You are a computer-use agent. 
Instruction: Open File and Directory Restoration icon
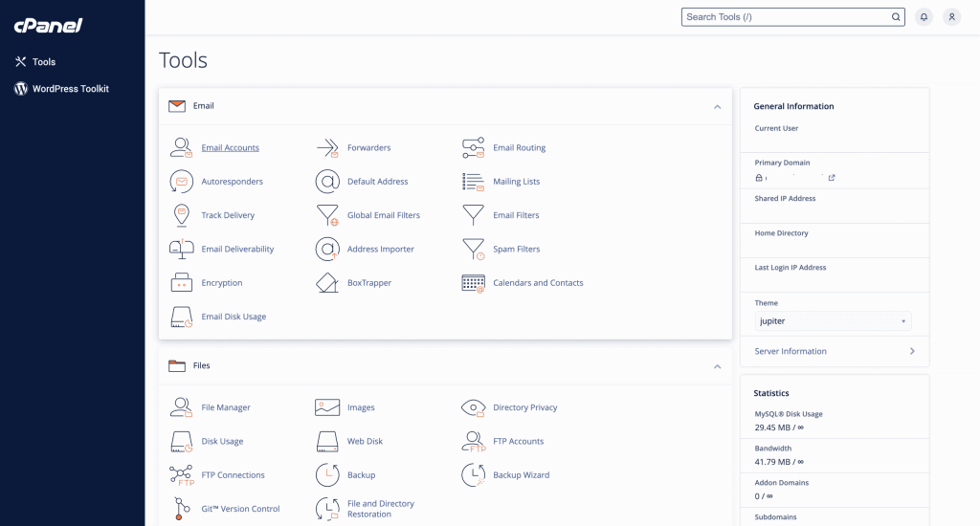[x=327, y=509]
